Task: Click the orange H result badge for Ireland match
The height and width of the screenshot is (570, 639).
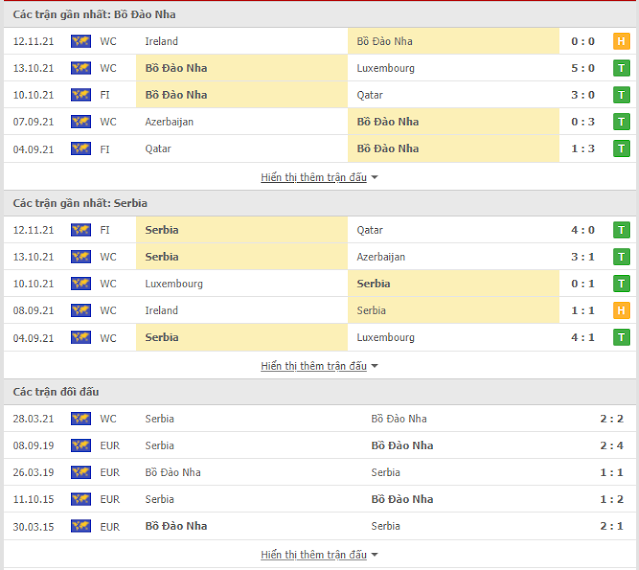Action: [x=621, y=41]
